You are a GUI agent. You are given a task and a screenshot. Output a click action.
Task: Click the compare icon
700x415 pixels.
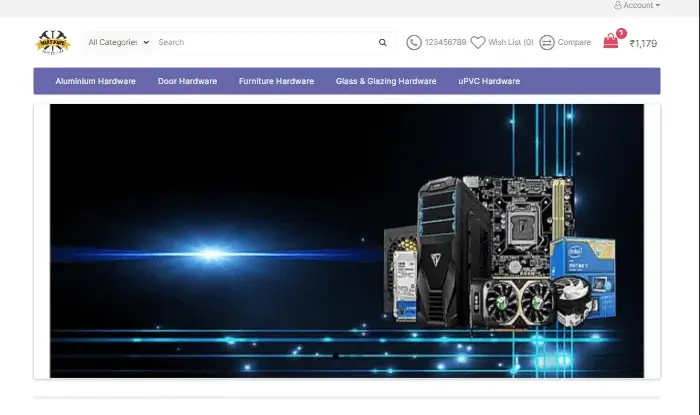pos(547,43)
